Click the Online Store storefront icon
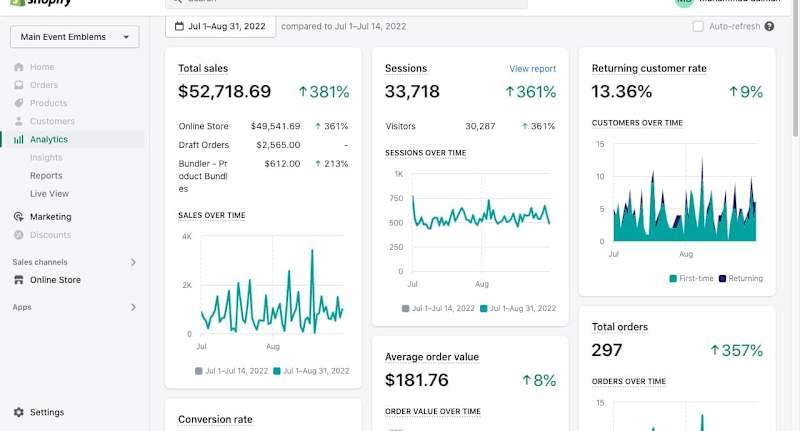Screen dimensions: 800x431 pyautogui.click(x=19, y=280)
